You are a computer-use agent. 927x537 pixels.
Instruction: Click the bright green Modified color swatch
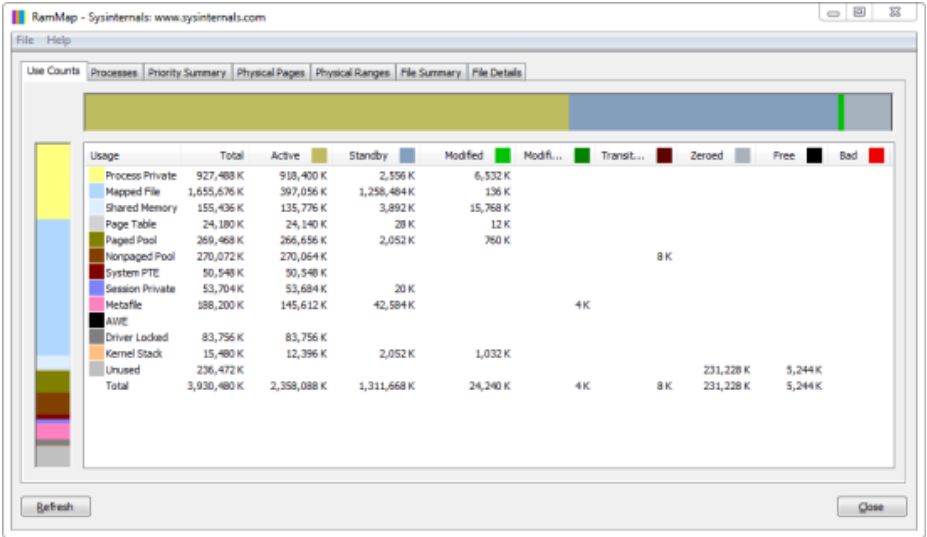pyautogui.click(x=503, y=156)
